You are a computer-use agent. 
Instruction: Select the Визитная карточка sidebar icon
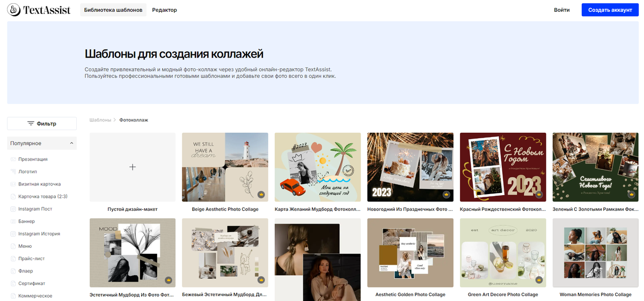point(13,184)
